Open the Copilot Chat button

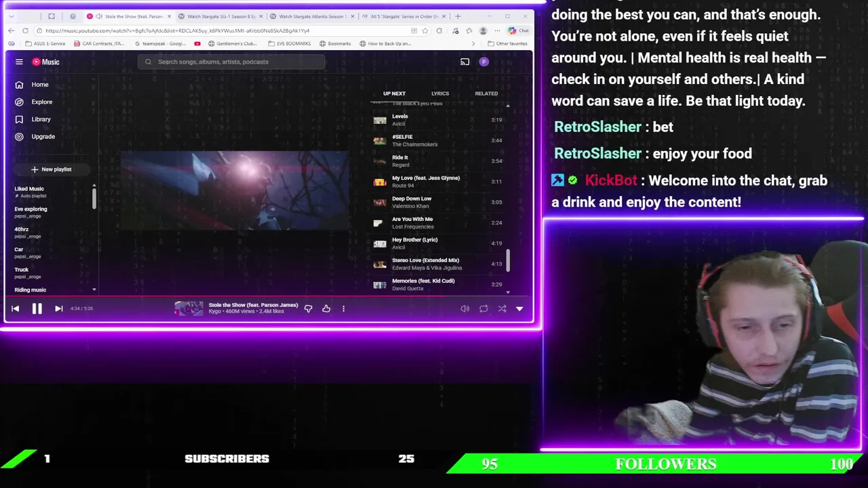pyautogui.click(x=518, y=30)
